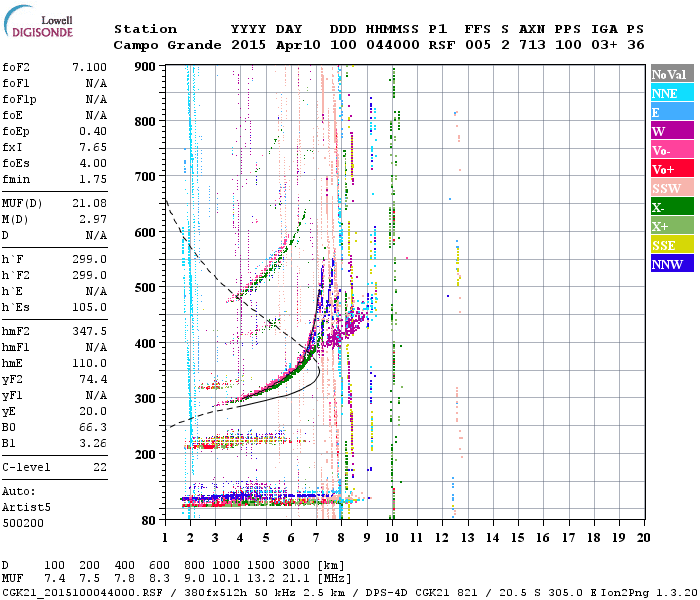Image resolution: width=700 pixels, height=600 pixels.
Task: Click the year 2015 in header
Action: click(249, 45)
